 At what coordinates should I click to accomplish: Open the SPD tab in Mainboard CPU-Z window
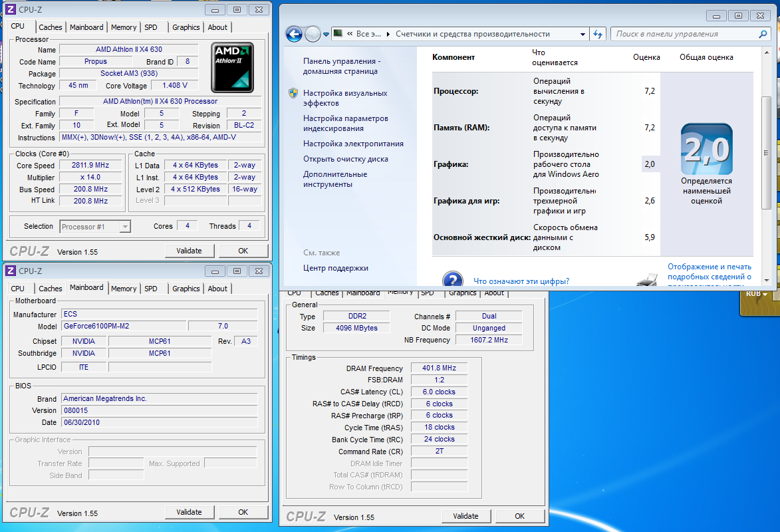tap(151, 289)
